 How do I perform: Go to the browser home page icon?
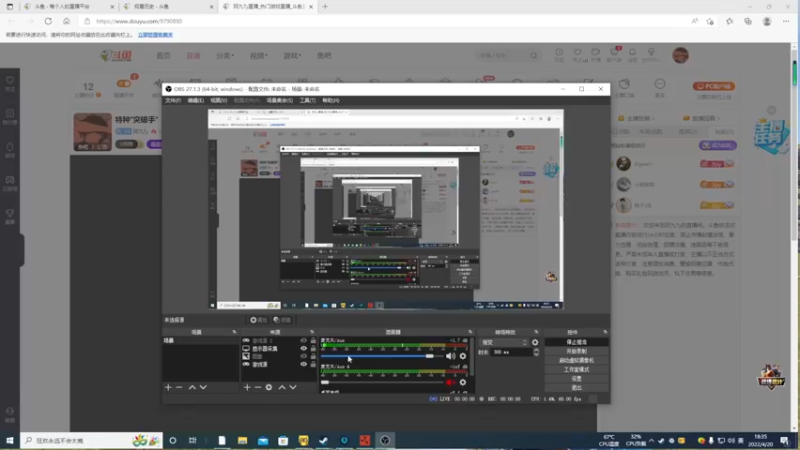(66, 21)
